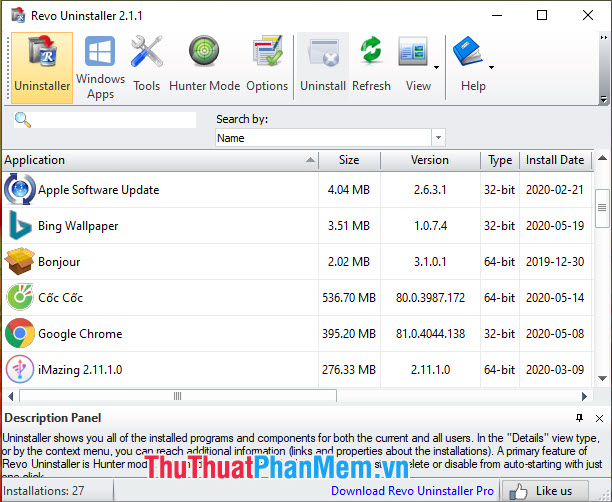Open the Search by Name combo box
Image resolution: width=612 pixels, height=502 pixels.
(330, 138)
